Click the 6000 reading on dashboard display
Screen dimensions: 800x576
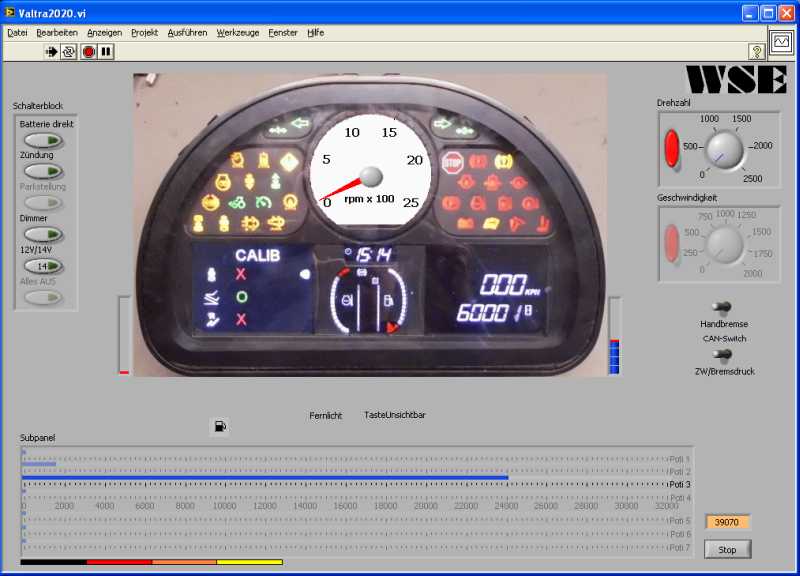(x=482, y=313)
